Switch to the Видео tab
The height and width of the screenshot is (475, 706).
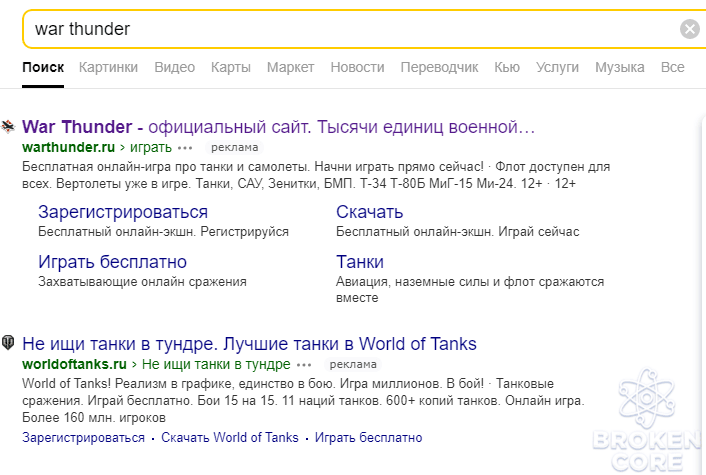[175, 68]
